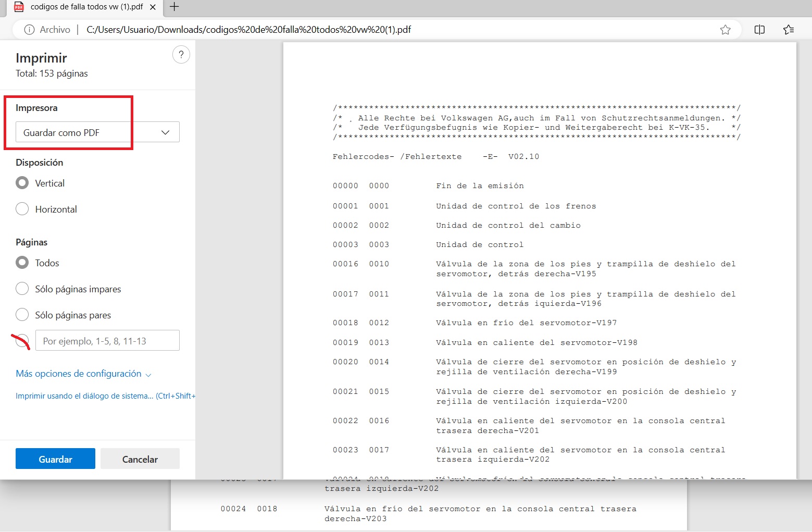812x532 pixels.
Task: Open a new browser tab
Action: (x=174, y=7)
